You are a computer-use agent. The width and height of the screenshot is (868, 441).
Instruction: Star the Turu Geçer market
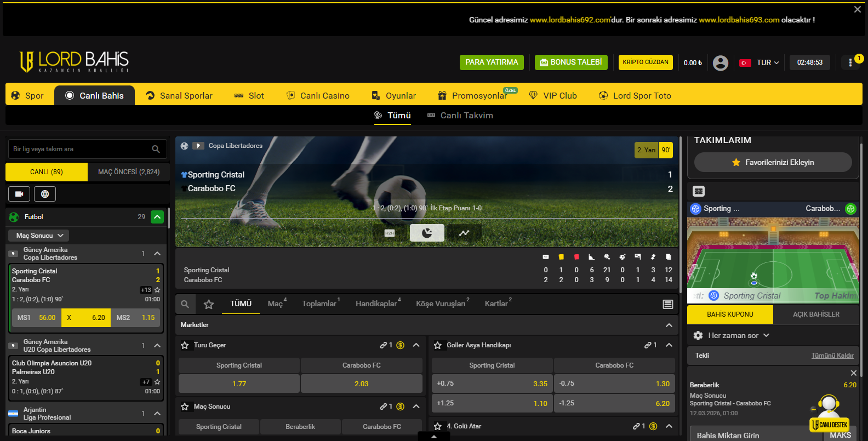click(x=185, y=345)
